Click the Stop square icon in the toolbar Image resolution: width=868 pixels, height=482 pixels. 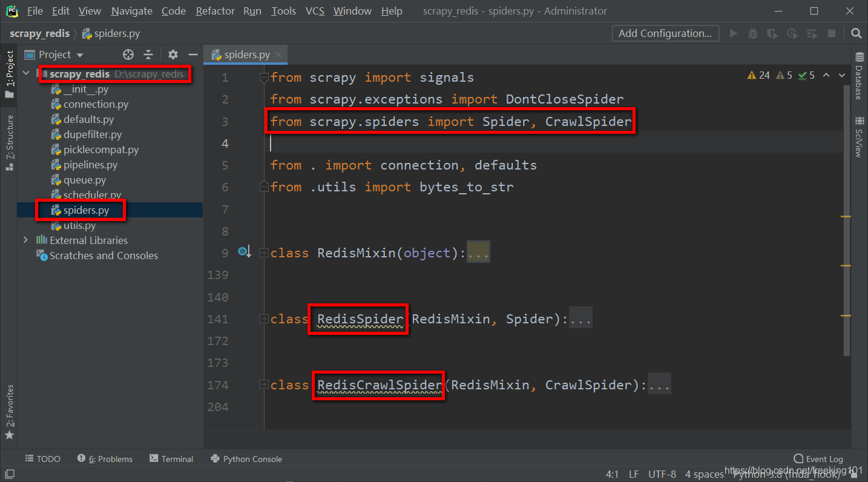(x=832, y=33)
